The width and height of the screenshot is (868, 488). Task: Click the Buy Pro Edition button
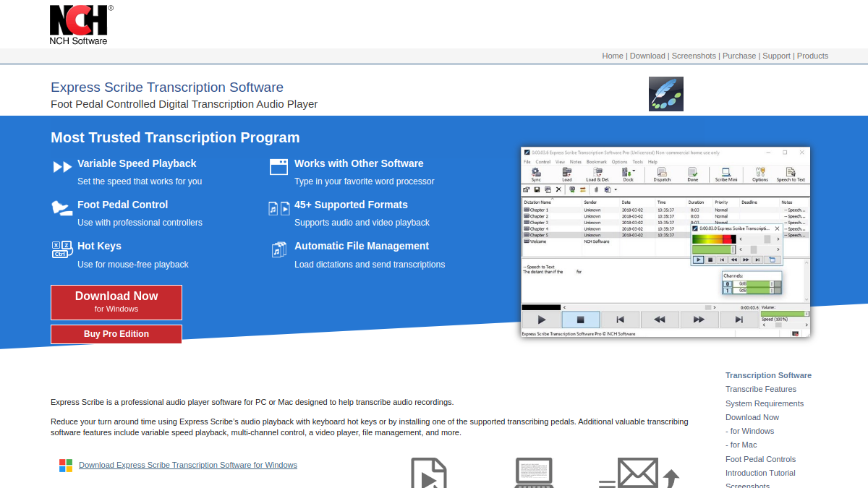point(116,334)
